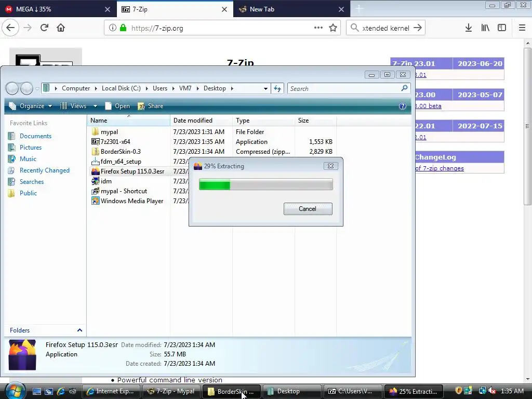Launch Internet Explorer from quick launch
Viewport: 532px width, 399px height.
pyautogui.click(x=61, y=391)
